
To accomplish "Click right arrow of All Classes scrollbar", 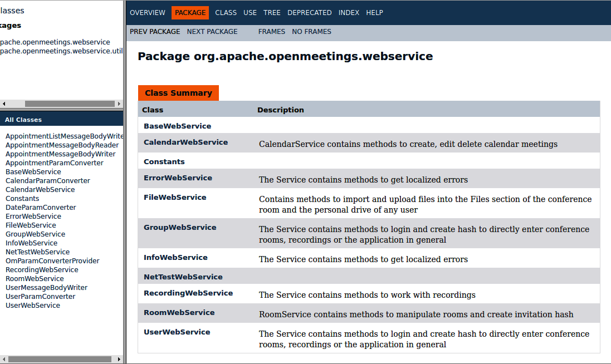I will [119, 359].
